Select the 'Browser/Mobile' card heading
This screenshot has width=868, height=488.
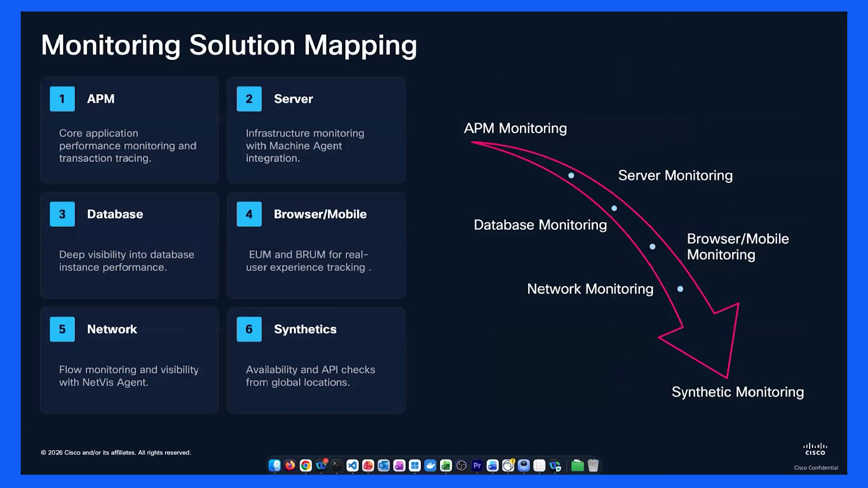tap(320, 214)
